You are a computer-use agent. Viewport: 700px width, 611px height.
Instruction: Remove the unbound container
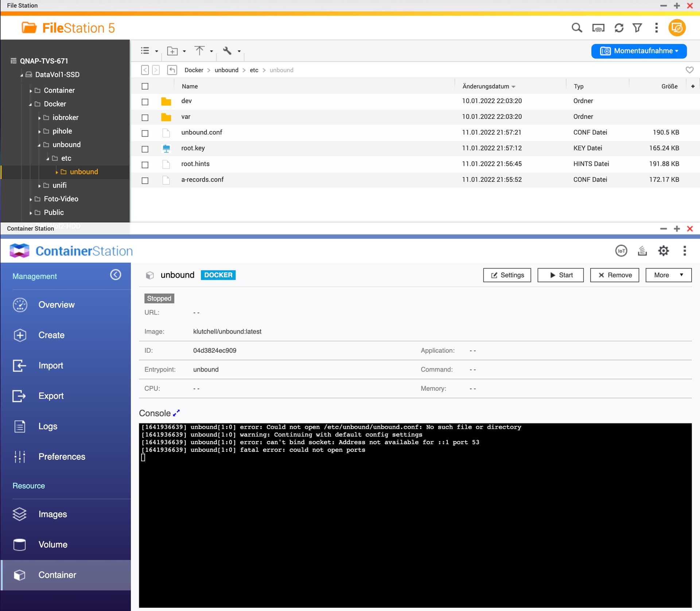click(614, 275)
